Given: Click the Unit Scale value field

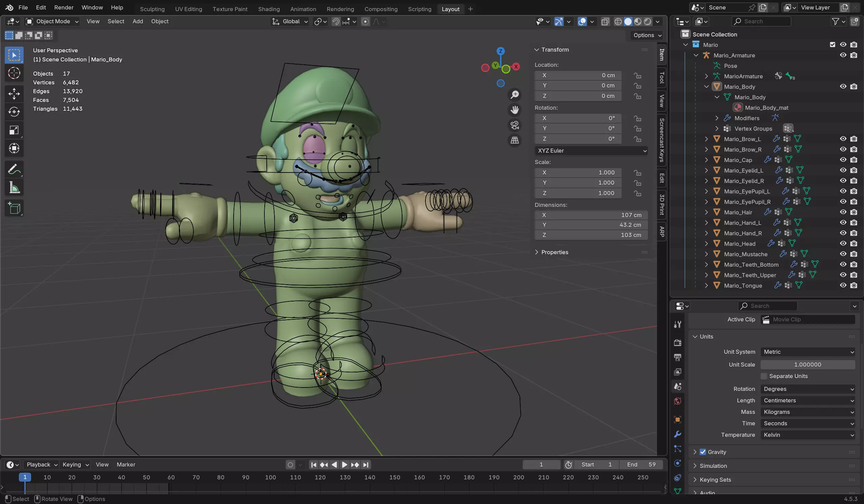Looking at the screenshot, I should pos(807,365).
